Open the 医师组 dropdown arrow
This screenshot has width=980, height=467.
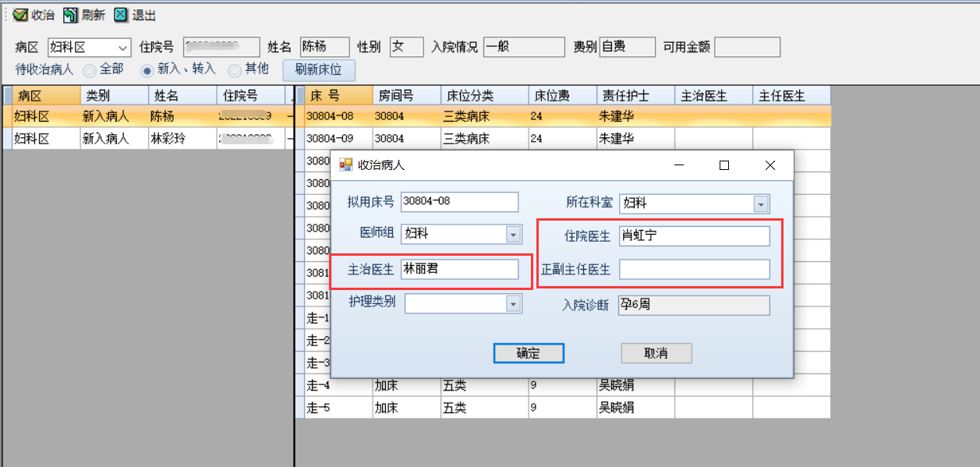coord(513,234)
